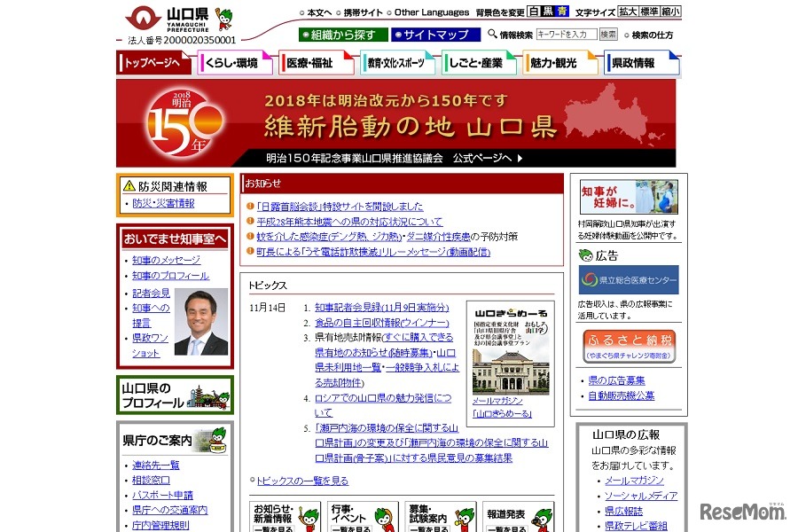
Task: Select くらし・環境 tab
Action: tap(235, 63)
